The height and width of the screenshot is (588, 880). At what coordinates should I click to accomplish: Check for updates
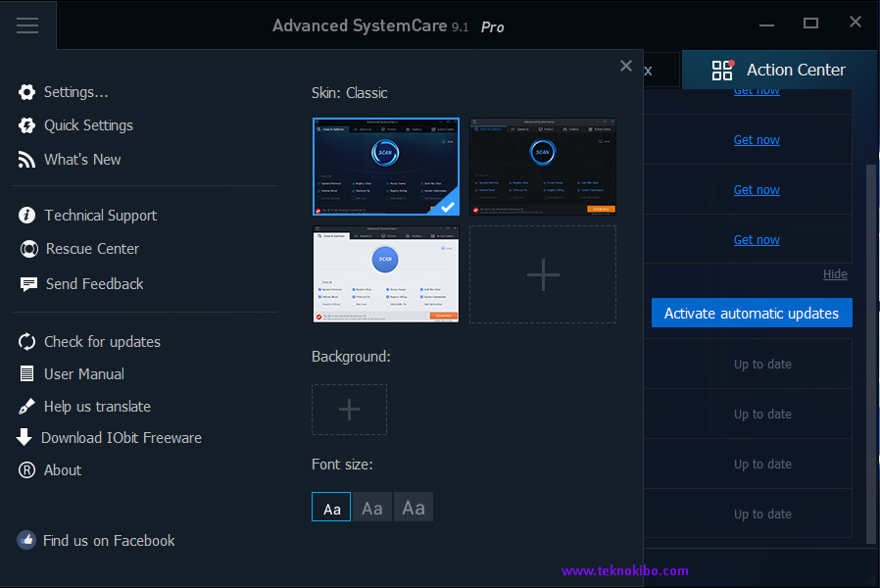coord(102,341)
